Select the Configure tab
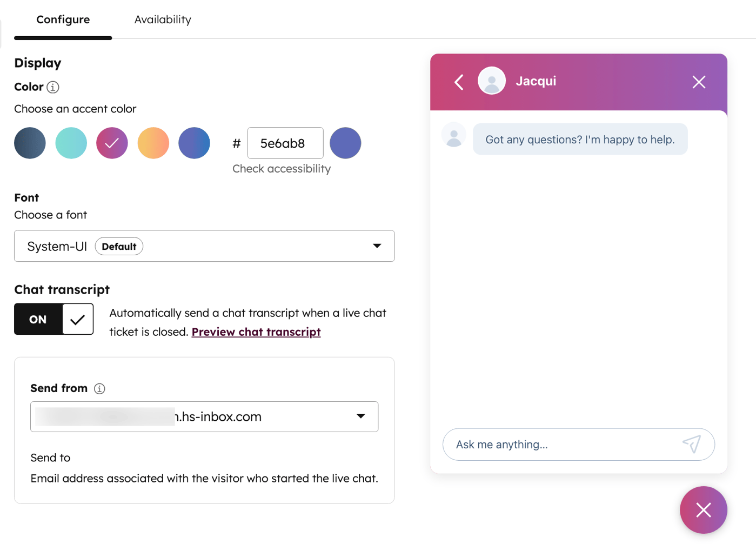The image size is (756, 550). click(63, 19)
